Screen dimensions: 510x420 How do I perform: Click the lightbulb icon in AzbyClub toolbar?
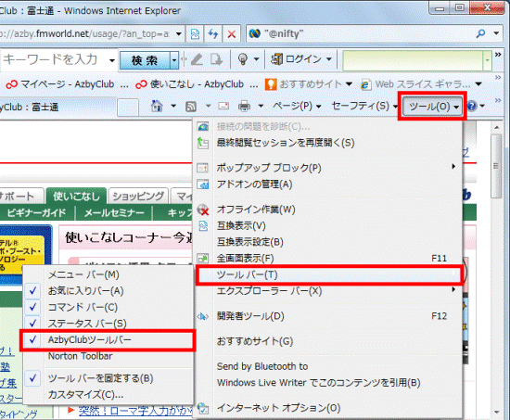[x=243, y=59]
